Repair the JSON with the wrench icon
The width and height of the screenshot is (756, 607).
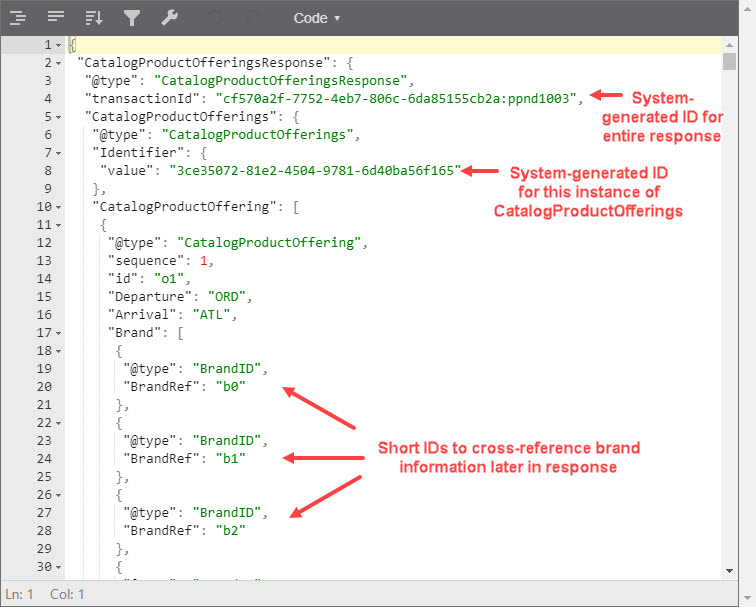tap(170, 18)
